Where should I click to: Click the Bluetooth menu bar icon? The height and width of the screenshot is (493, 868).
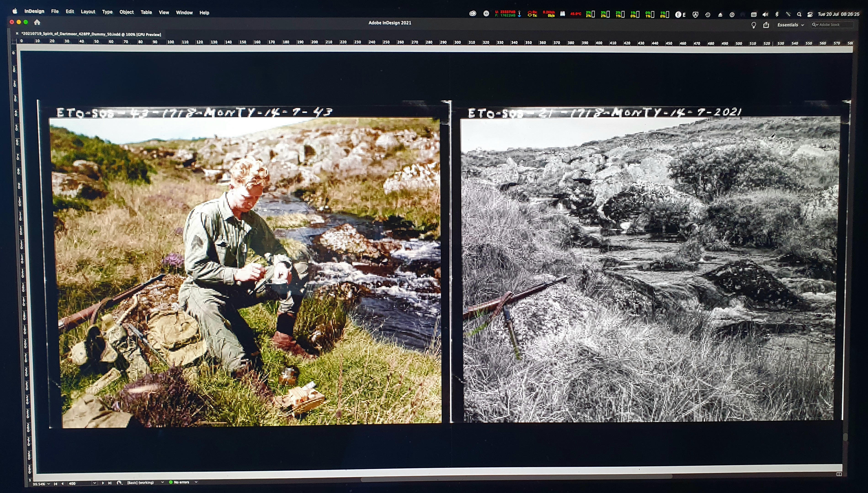[x=777, y=14]
